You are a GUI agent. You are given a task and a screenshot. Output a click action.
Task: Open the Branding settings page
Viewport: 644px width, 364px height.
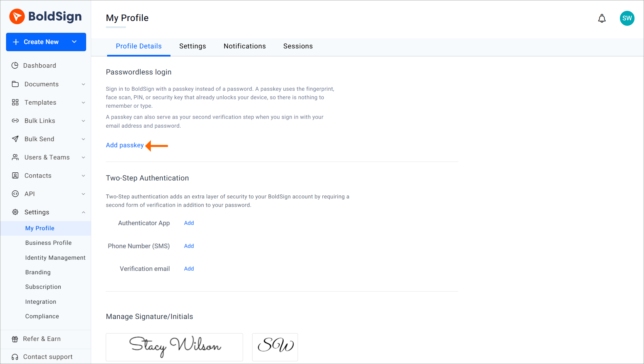38,272
